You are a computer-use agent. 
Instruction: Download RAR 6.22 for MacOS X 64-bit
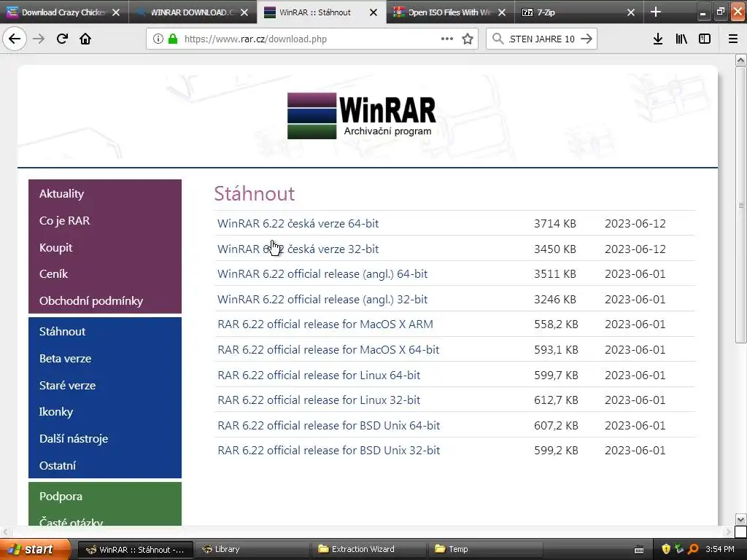328,349
